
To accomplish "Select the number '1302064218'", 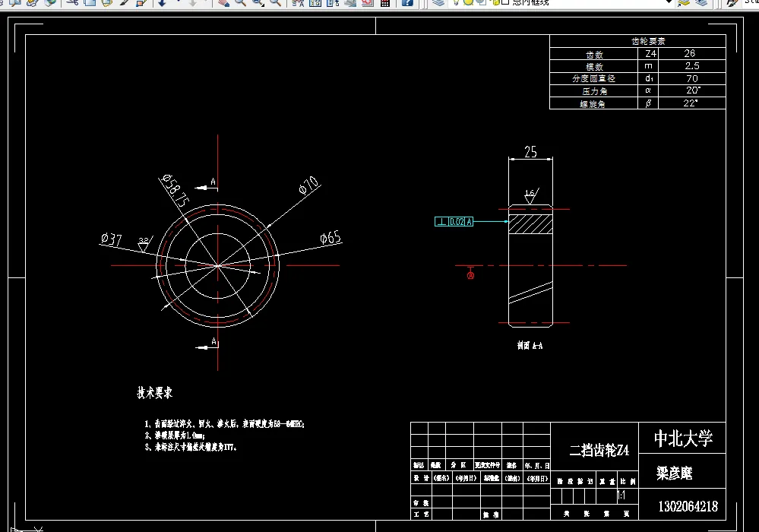I will pos(688,506).
